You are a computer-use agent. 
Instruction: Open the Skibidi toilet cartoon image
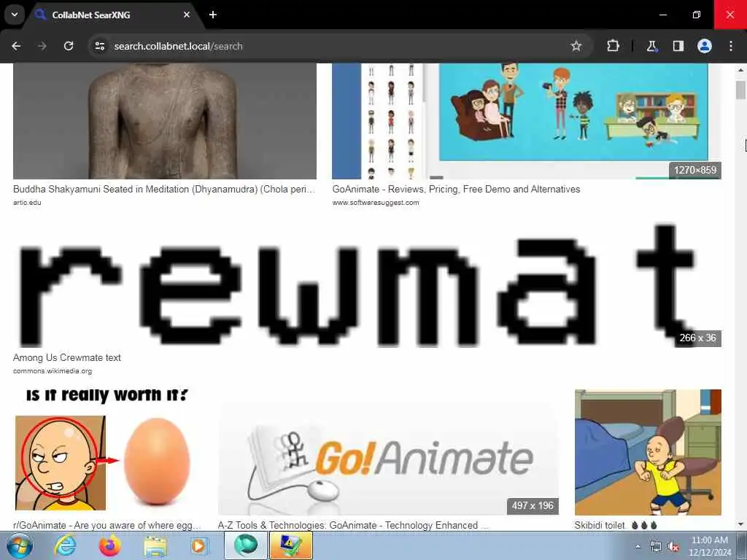pos(648,452)
